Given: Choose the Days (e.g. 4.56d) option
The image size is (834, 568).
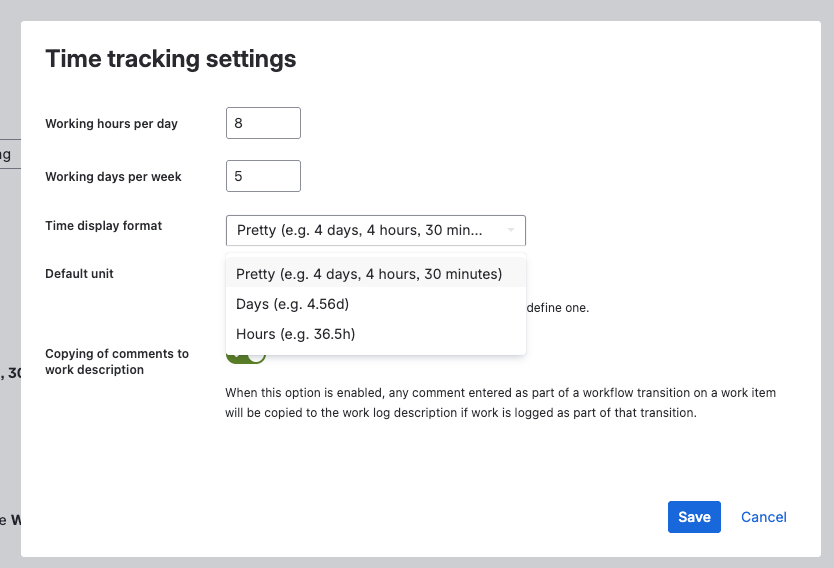Looking at the screenshot, I should 292,304.
